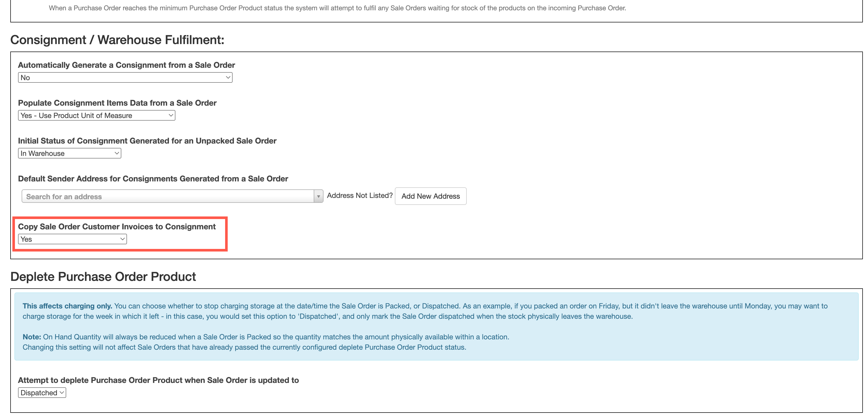
Task: Click the Purchase Order minimum status description
Action: (337, 8)
